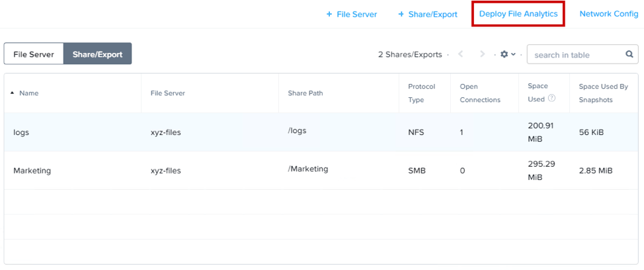This screenshot has height=270, width=644.
Task: Click plus icon for File Server
Action: [x=329, y=14]
